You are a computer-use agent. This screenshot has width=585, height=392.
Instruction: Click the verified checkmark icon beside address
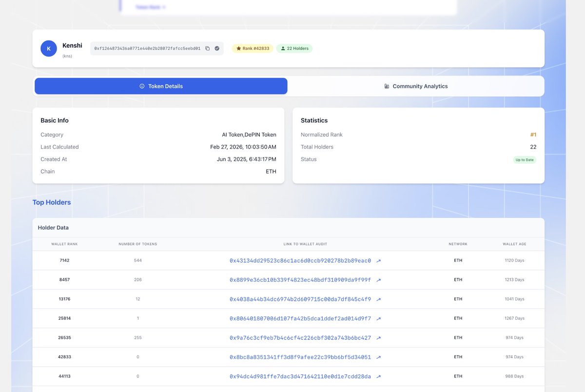pos(217,48)
